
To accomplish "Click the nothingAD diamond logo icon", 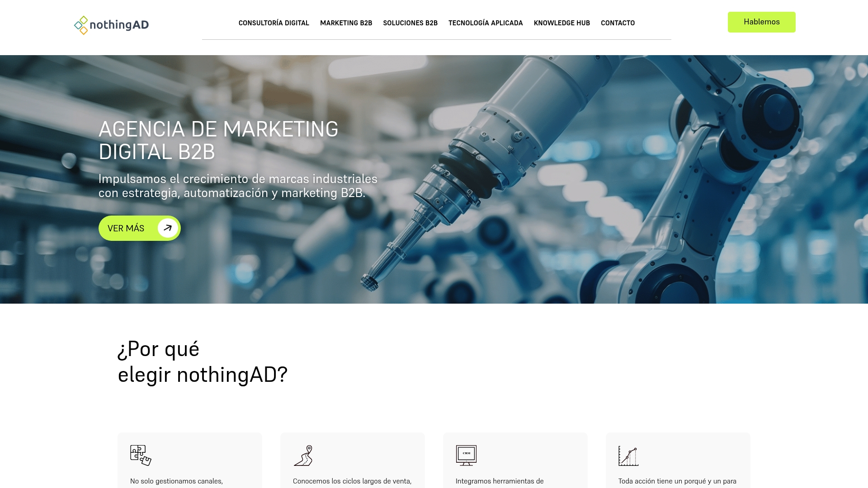I will (81, 25).
